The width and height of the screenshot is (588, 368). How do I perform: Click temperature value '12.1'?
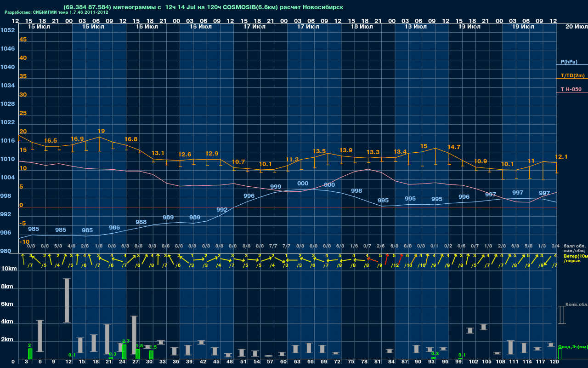coord(561,157)
